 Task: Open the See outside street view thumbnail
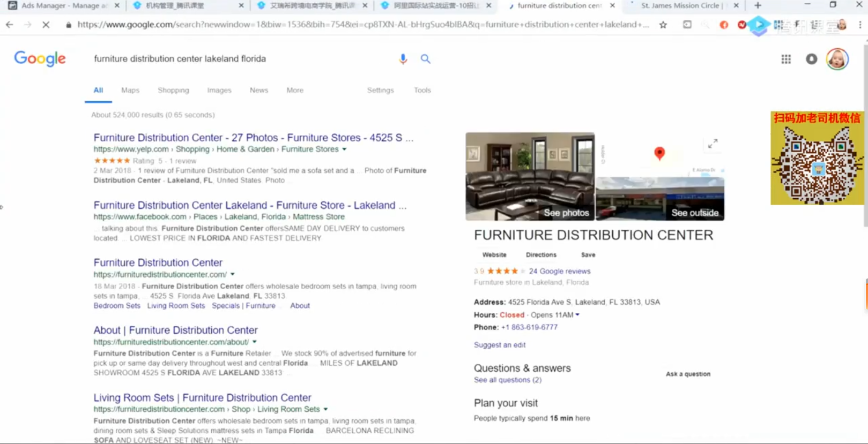point(660,199)
